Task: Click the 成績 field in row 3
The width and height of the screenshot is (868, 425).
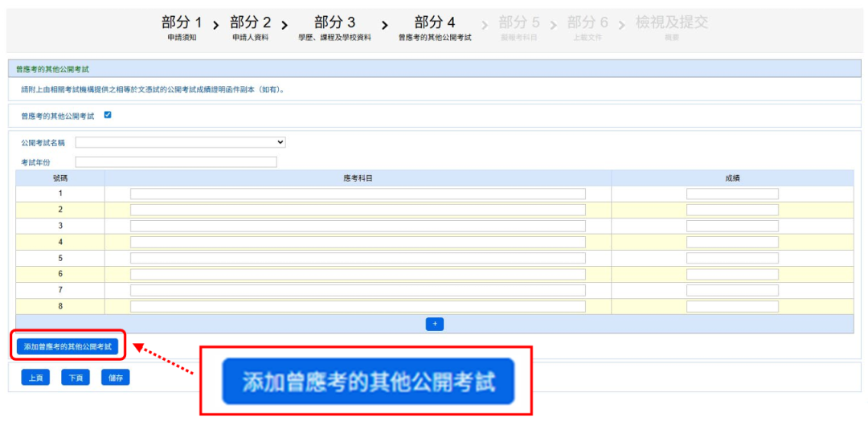Action: (732, 226)
